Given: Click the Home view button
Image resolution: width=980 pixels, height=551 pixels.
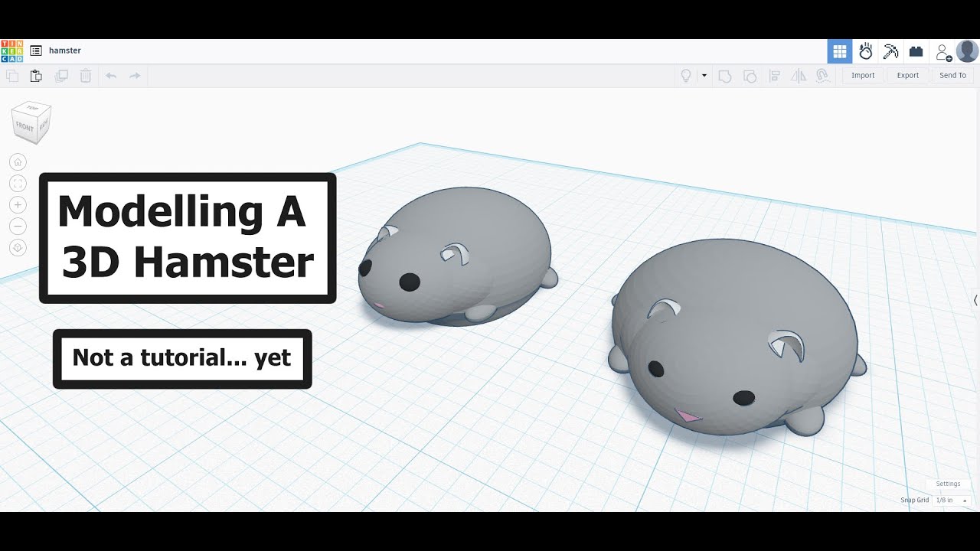Looking at the screenshot, I should pos(18,162).
